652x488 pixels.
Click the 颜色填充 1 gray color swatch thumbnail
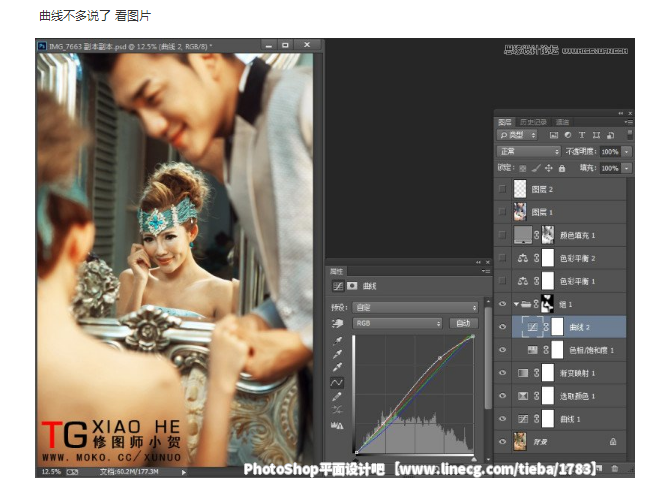(523, 235)
